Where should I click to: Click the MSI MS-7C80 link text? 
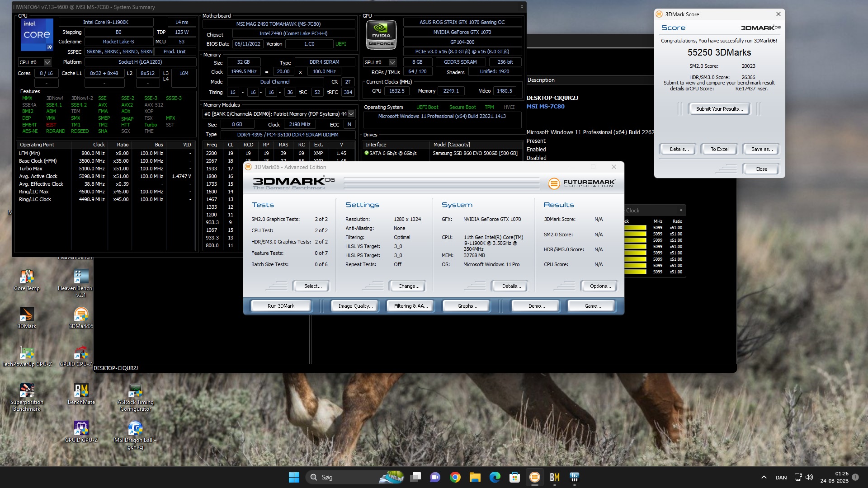545,107
